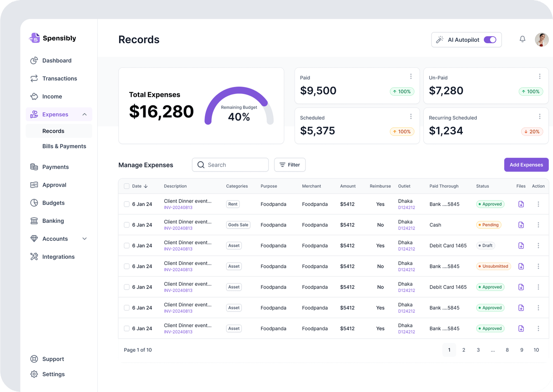Open Bills & Payments submenu item
The image size is (553, 392).
pyautogui.click(x=64, y=146)
